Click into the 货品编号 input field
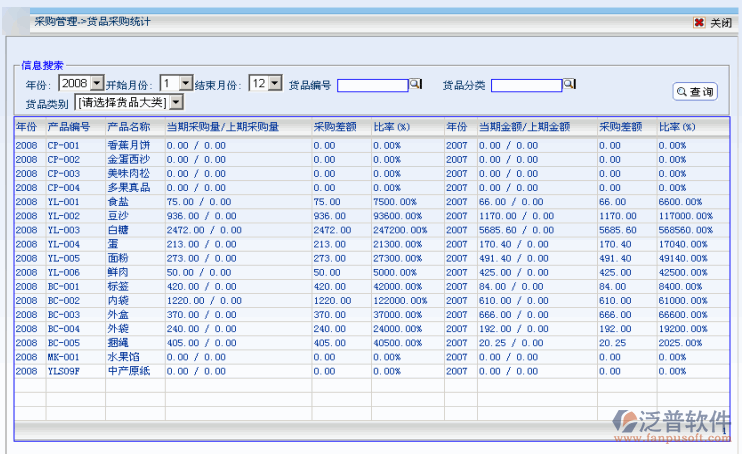Screen dimensions: 742x454 pos(372,86)
